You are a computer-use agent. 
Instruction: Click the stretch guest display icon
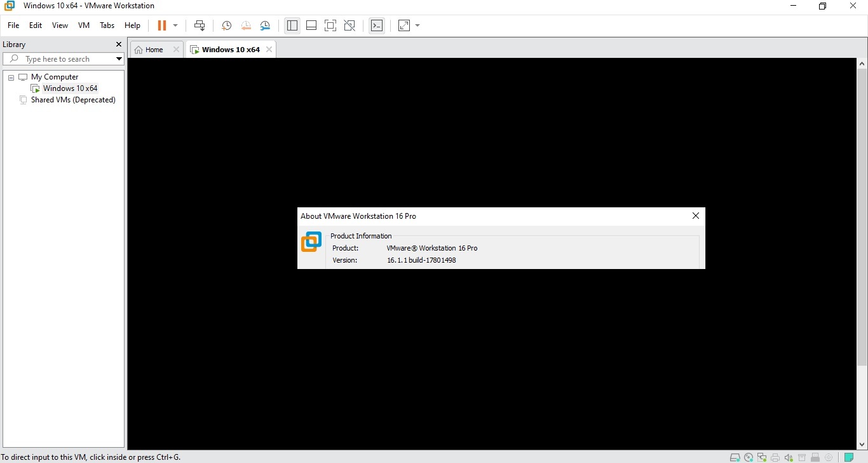coord(404,25)
